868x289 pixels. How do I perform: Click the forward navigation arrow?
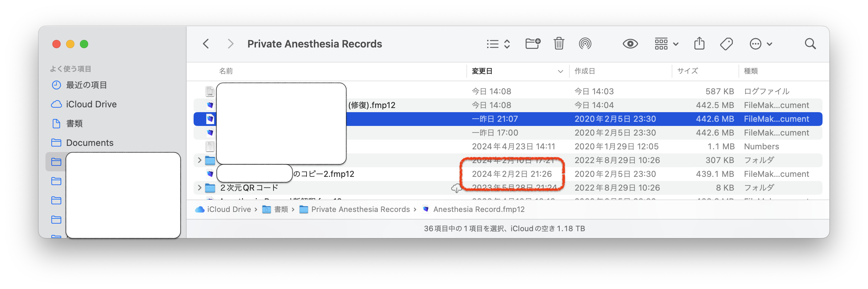[230, 44]
